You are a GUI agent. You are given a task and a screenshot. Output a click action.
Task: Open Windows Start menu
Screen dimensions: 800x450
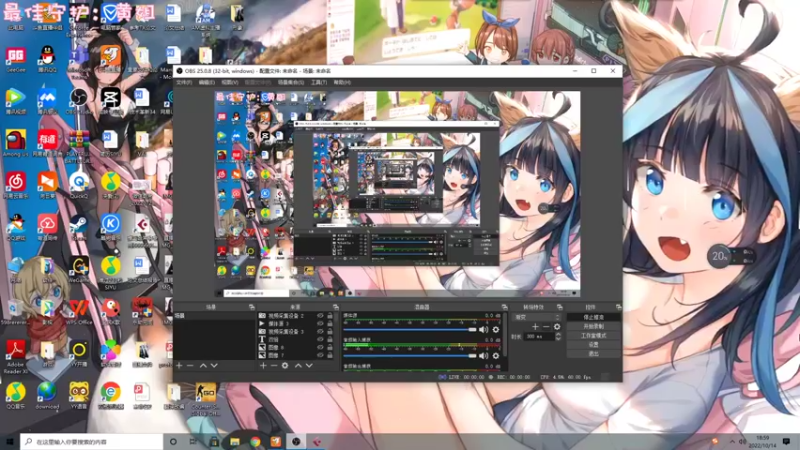tap(10, 441)
